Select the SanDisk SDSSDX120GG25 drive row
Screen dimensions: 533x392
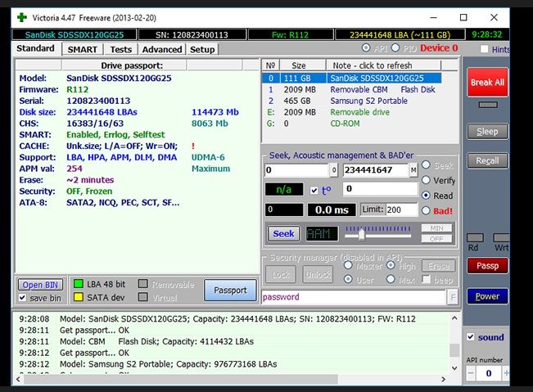click(x=352, y=78)
